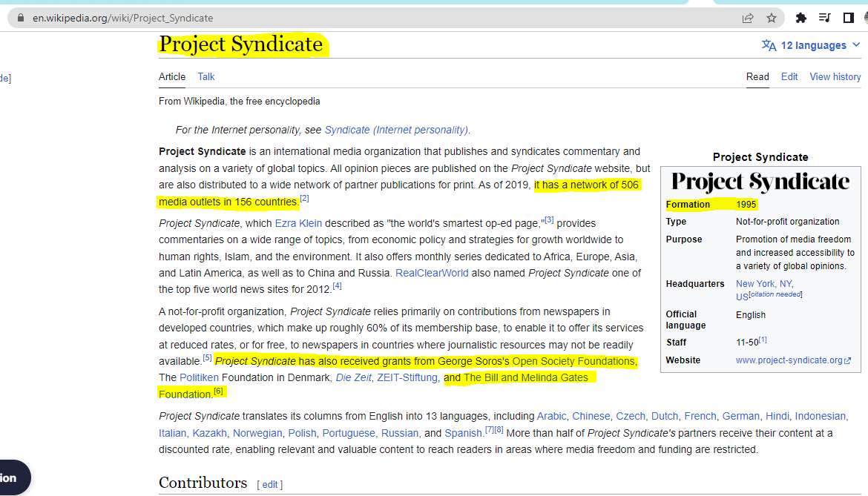Switch to the Article tab
868x496 pixels.
click(172, 77)
